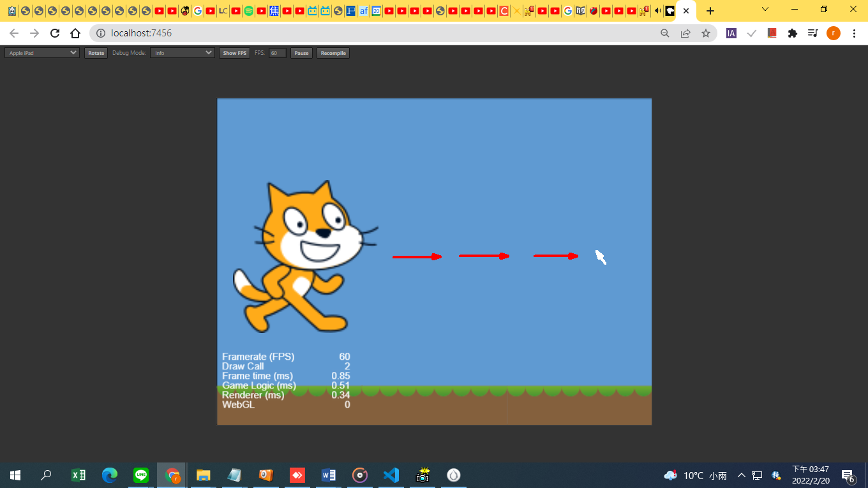
Task: Click the address bar showing localhost:7456
Action: 370,33
